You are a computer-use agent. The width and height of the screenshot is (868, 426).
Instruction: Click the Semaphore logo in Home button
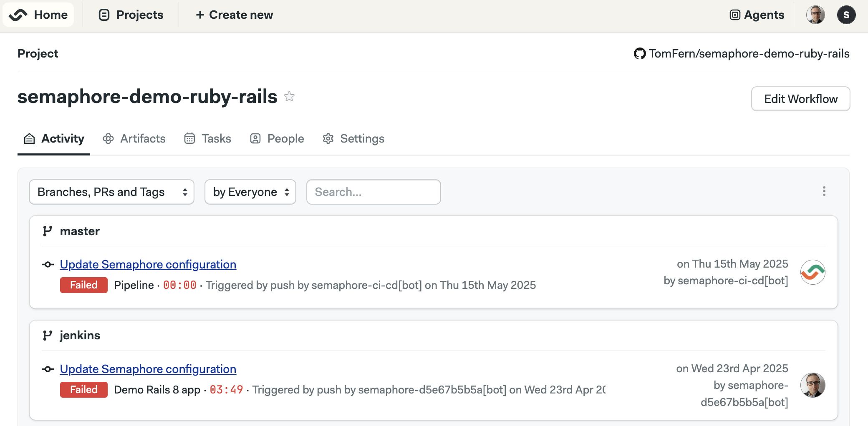click(18, 15)
